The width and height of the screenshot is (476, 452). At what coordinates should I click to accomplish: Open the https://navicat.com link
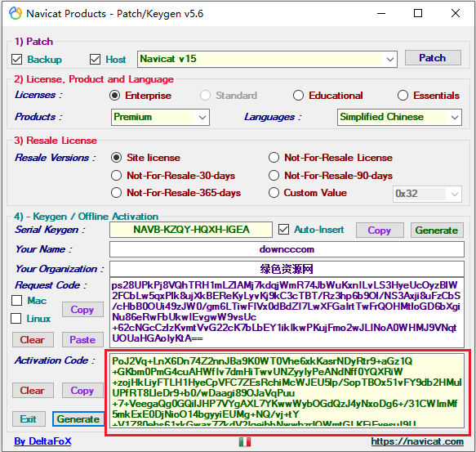tap(417, 441)
